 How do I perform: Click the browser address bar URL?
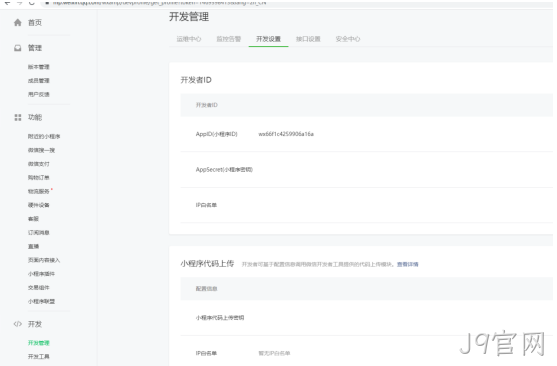[x=160, y=2]
